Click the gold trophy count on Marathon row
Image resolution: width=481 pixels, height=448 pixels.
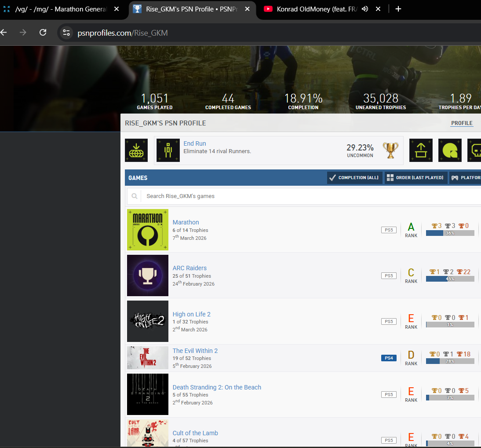pos(437,226)
